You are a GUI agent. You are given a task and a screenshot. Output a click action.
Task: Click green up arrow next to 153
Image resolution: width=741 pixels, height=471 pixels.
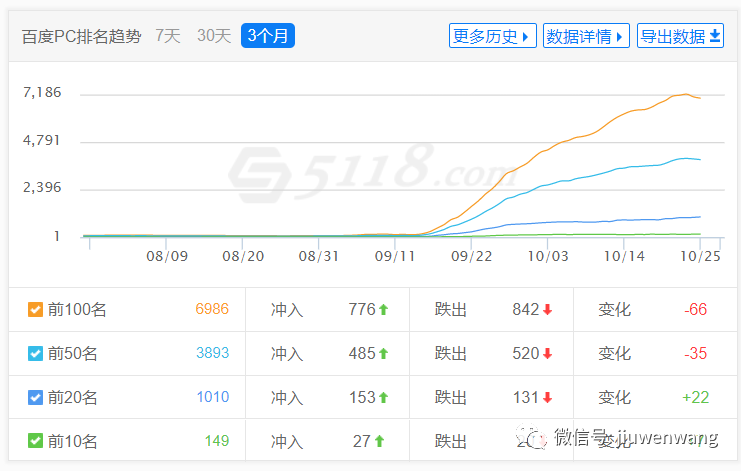[384, 398]
